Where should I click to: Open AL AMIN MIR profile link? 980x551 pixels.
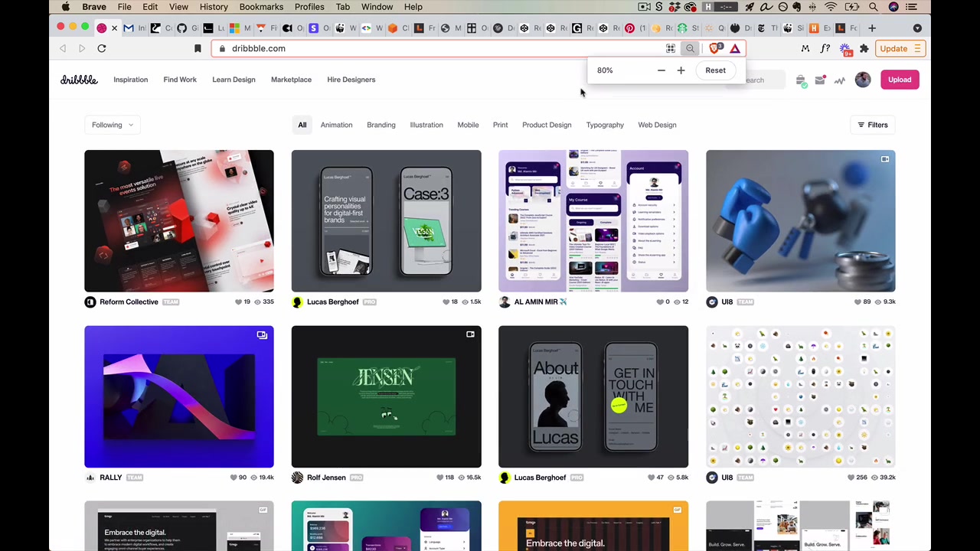[x=541, y=302]
